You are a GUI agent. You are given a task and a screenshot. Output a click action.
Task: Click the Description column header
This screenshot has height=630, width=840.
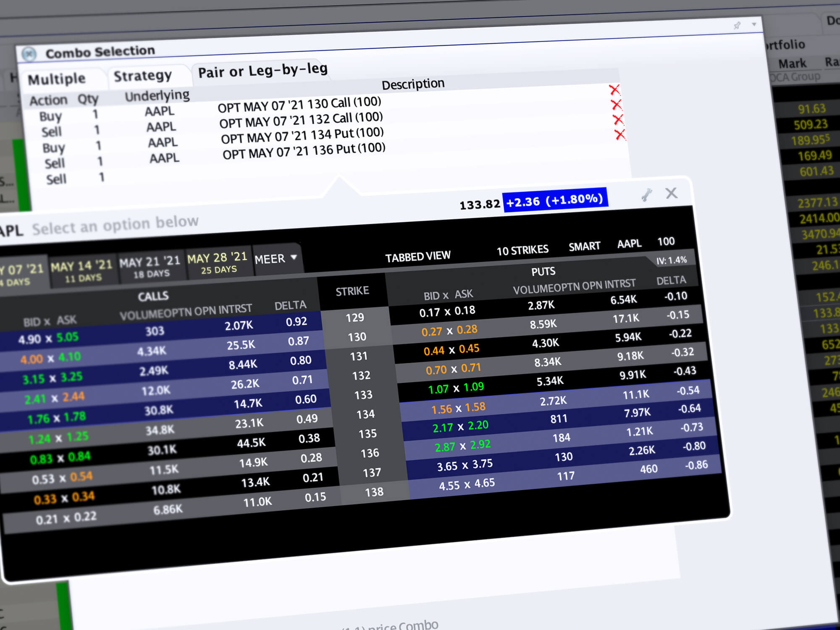[413, 84]
